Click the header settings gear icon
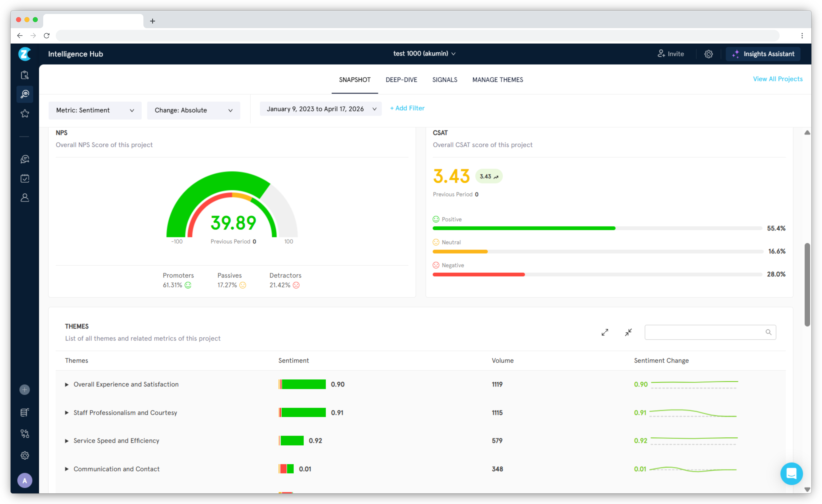822x504 pixels. [x=708, y=54]
